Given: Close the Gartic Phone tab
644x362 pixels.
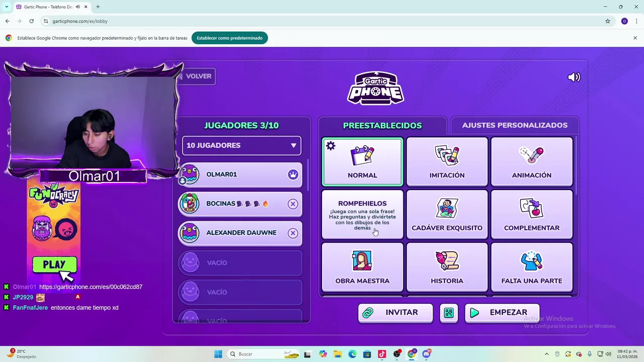Looking at the screenshot, I should pyautogui.click(x=86, y=7).
